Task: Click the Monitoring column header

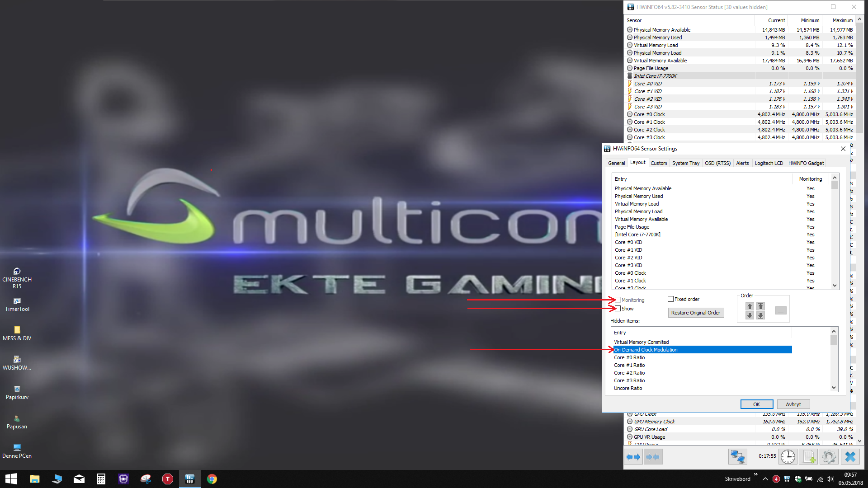Action: tap(811, 179)
